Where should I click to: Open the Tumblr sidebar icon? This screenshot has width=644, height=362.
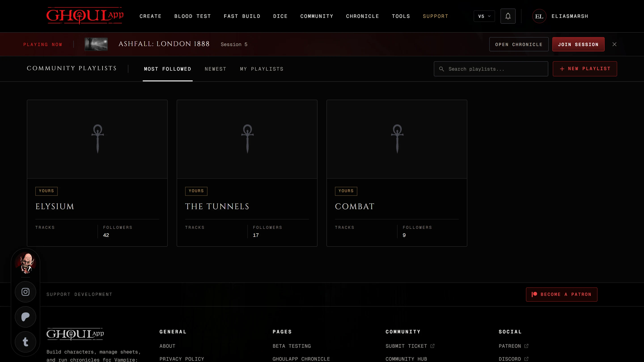coord(25,342)
